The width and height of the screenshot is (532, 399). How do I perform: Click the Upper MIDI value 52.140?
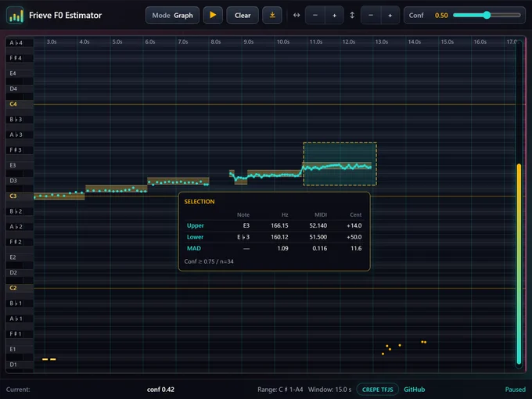(318, 225)
